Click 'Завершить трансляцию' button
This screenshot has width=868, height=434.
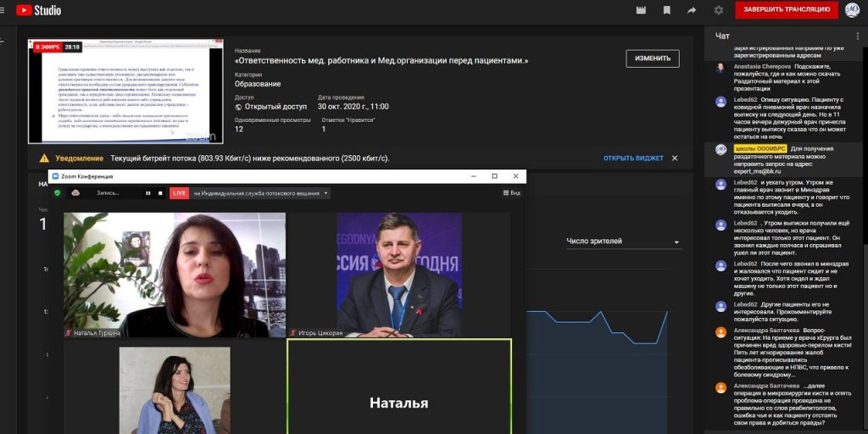pyautogui.click(x=787, y=10)
